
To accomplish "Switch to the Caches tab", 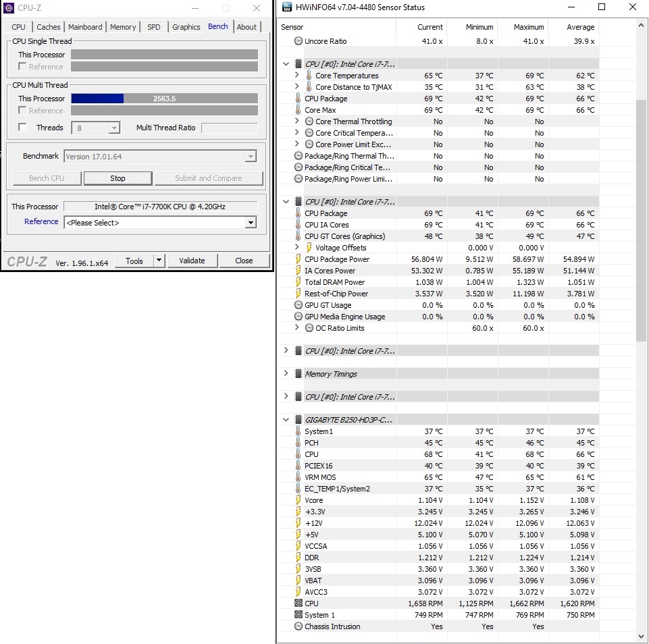I will pyautogui.click(x=49, y=27).
